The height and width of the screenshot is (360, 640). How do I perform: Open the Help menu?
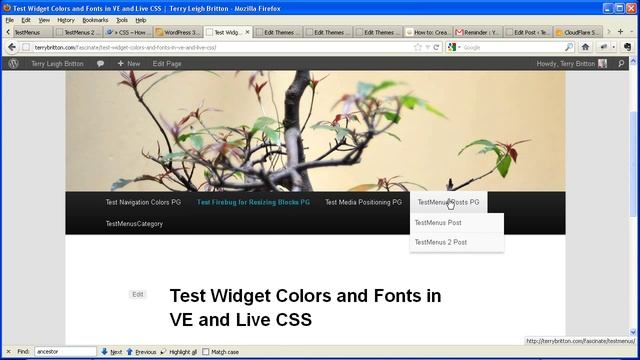click(x=140, y=20)
